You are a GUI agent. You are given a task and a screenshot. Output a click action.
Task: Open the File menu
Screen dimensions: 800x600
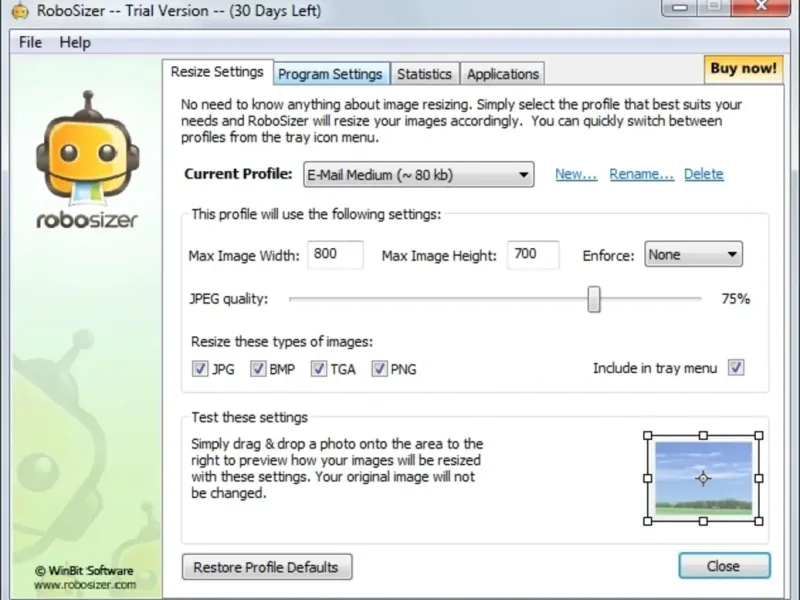(30, 42)
